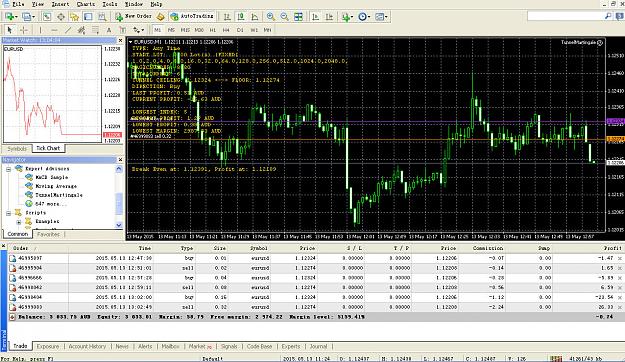
Task: Toggle the Data Window icon
Action: [x=61, y=16]
